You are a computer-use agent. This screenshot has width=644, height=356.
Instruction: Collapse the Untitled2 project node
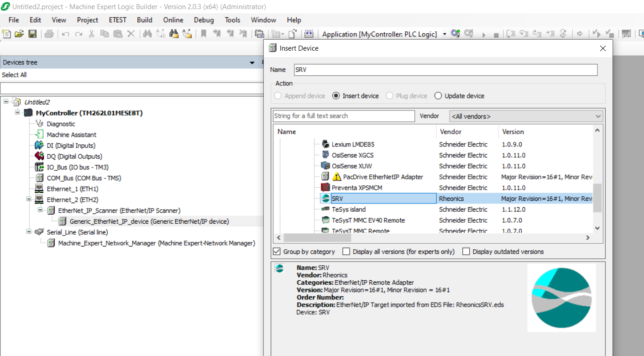(6, 101)
